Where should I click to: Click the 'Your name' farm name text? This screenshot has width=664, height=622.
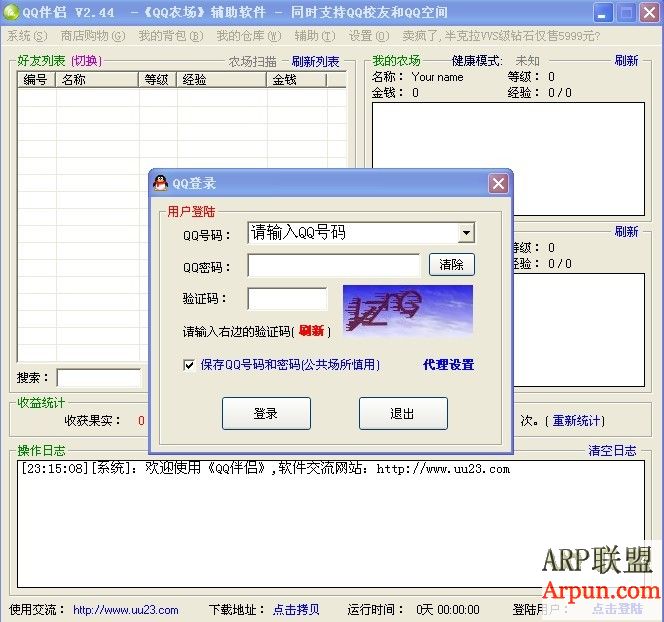[437, 77]
